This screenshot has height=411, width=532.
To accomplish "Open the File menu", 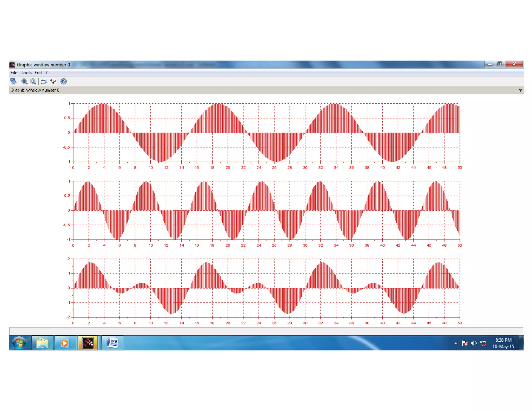I will tap(14, 73).
